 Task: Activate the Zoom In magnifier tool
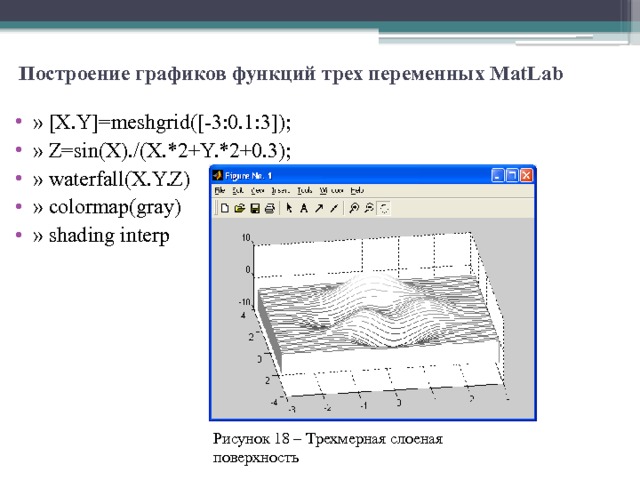click(354, 208)
